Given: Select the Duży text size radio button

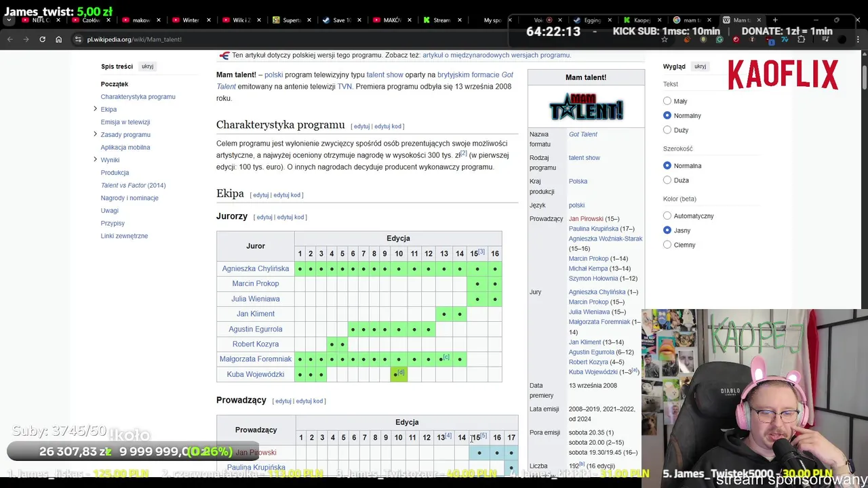Looking at the screenshot, I should [667, 129].
